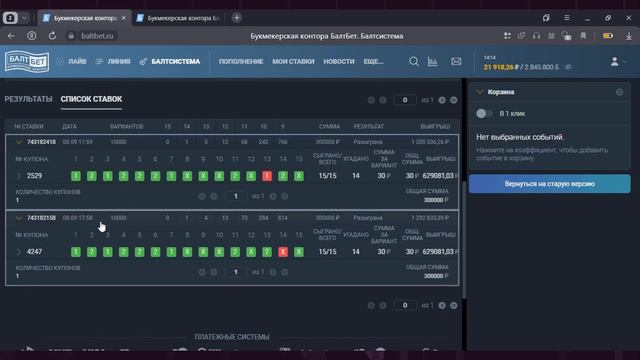Viewport: 640px width, 360px height.
Task: Go to last page in top pager
Action: [x=453, y=100]
